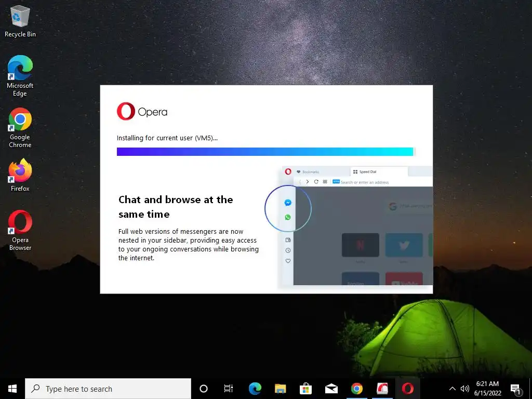Select the Opera Browser desktop shortcut
The image size is (532, 399).
pyautogui.click(x=20, y=230)
